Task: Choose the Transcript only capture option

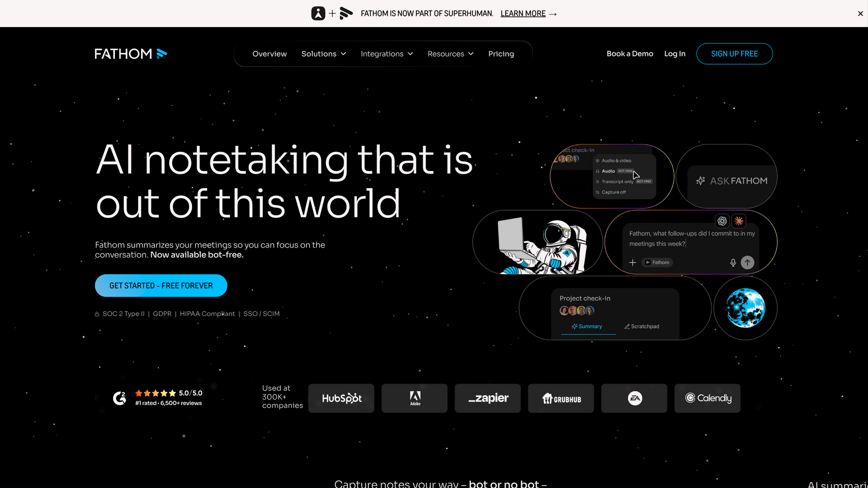Action: click(x=624, y=182)
